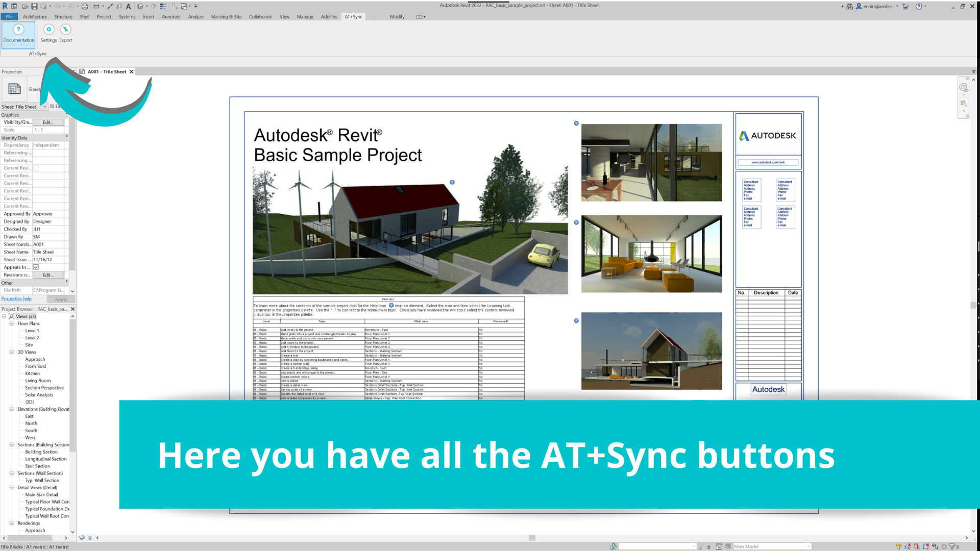Screen dimensions: 980x551
Task: Collapse the Identity Data properties section
Action: pyautogui.click(x=66, y=137)
